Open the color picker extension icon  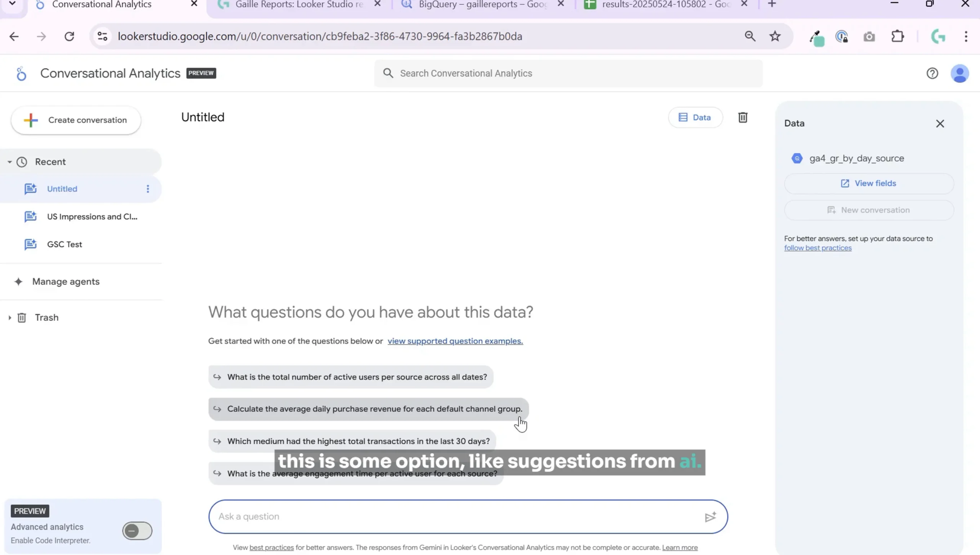click(817, 38)
